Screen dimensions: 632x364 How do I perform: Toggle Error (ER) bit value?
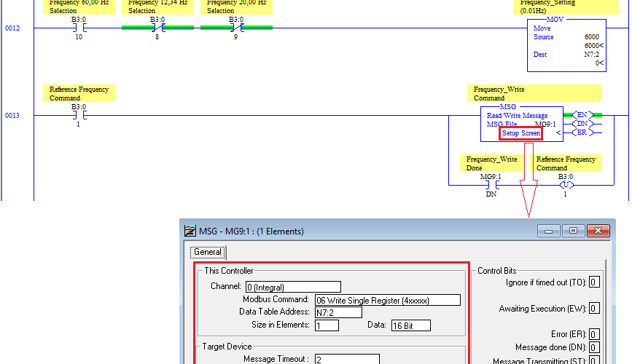[594, 334]
